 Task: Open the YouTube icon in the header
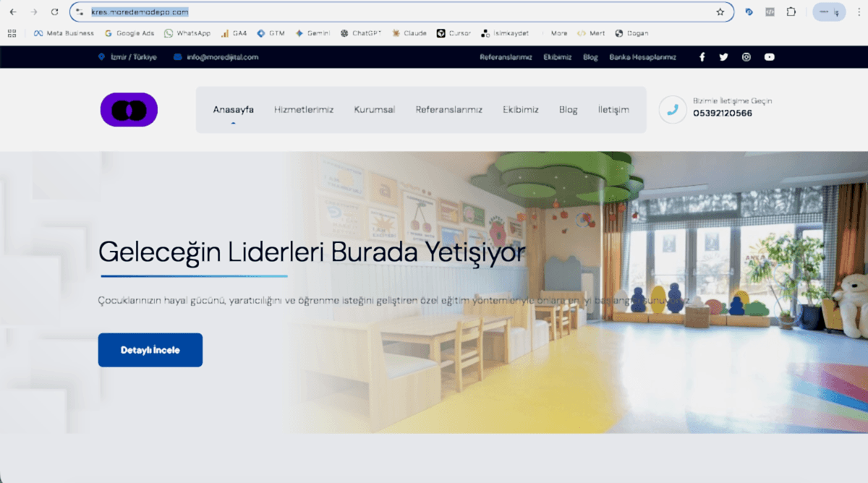click(769, 56)
